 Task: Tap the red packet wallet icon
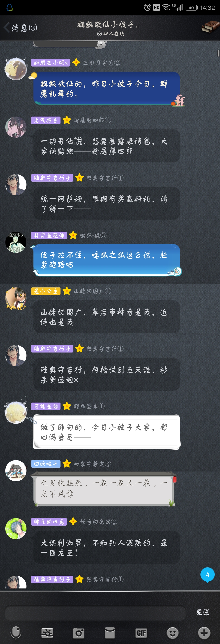[x=110, y=633]
